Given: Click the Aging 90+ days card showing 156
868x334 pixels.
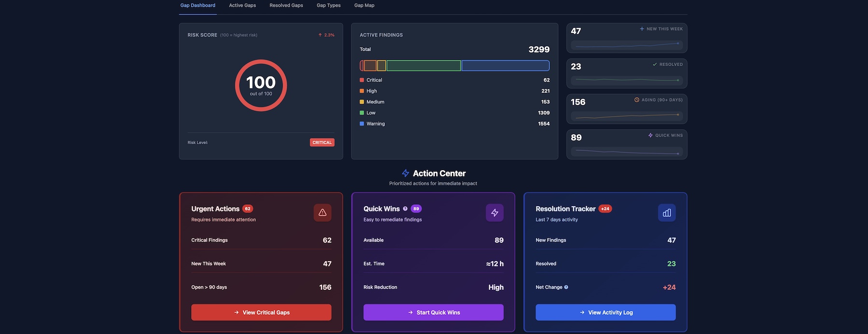Looking at the screenshot, I should [x=627, y=109].
